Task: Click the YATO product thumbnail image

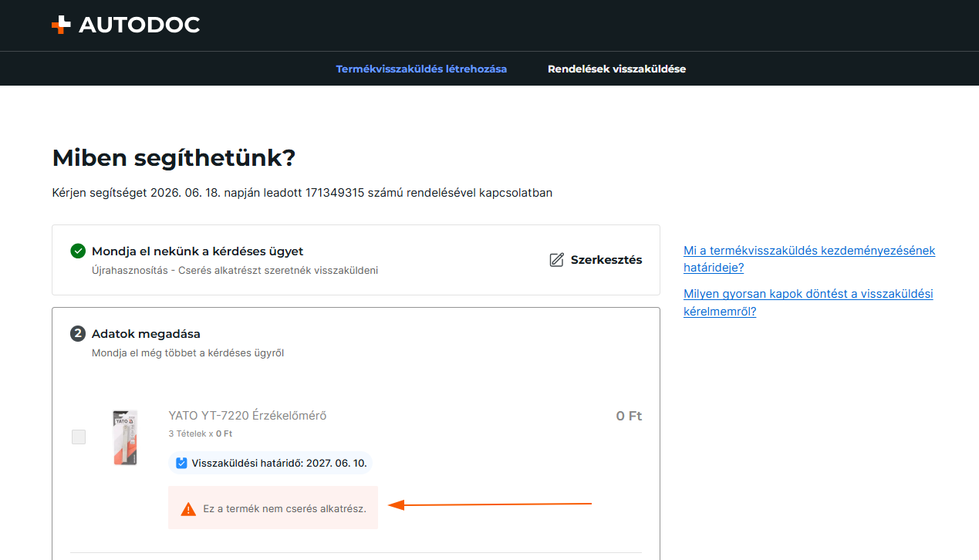Action: tap(124, 437)
